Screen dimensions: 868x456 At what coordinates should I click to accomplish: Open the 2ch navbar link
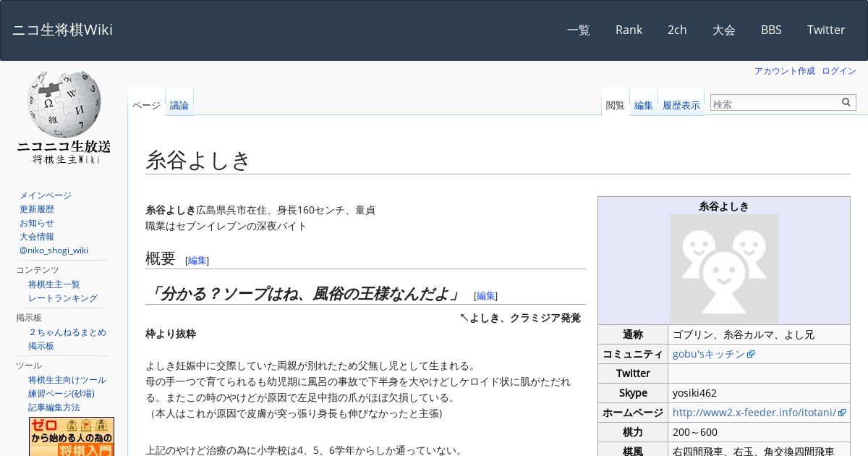tap(677, 30)
